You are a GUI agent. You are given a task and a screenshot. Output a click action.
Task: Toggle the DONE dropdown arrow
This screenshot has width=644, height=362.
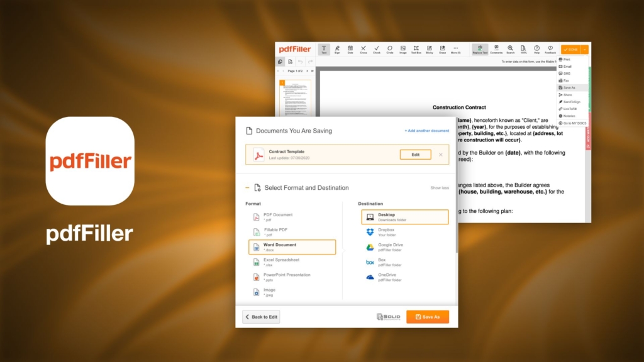(x=585, y=50)
